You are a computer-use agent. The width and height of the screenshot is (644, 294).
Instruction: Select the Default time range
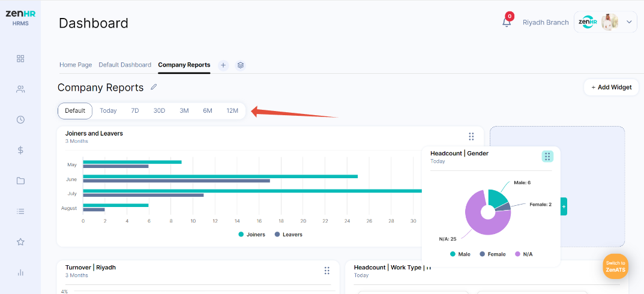(75, 111)
